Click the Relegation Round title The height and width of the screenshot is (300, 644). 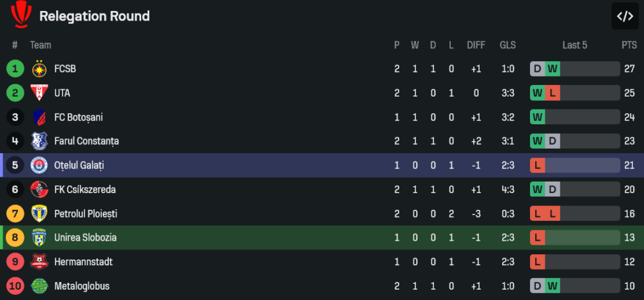pos(95,16)
